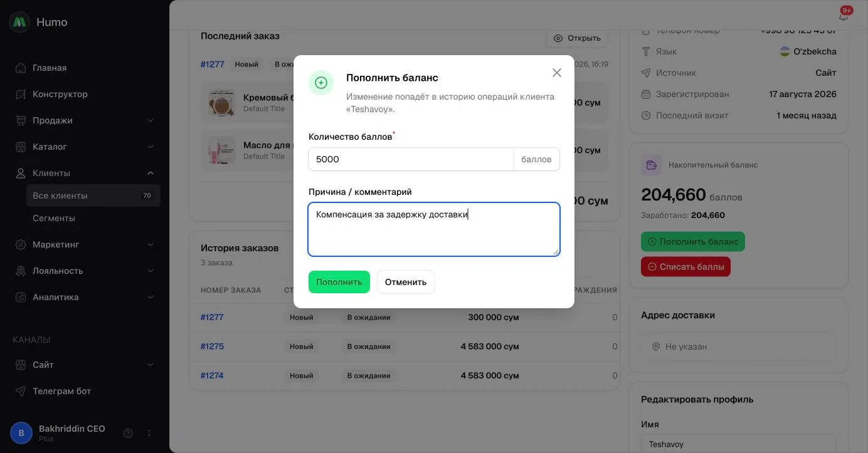The width and height of the screenshot is (868, 453).
Task: Open the Все клиенты menu item
Action: point(93,195)
